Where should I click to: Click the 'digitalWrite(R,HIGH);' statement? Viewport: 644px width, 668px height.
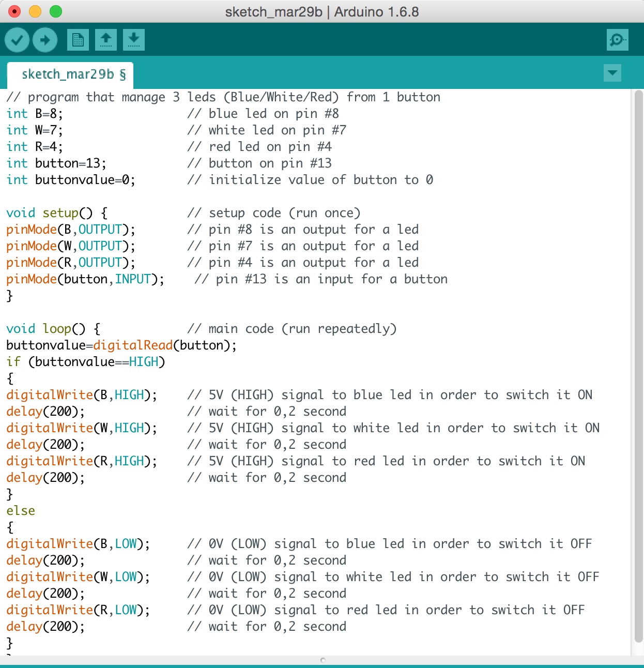[82, 461]
